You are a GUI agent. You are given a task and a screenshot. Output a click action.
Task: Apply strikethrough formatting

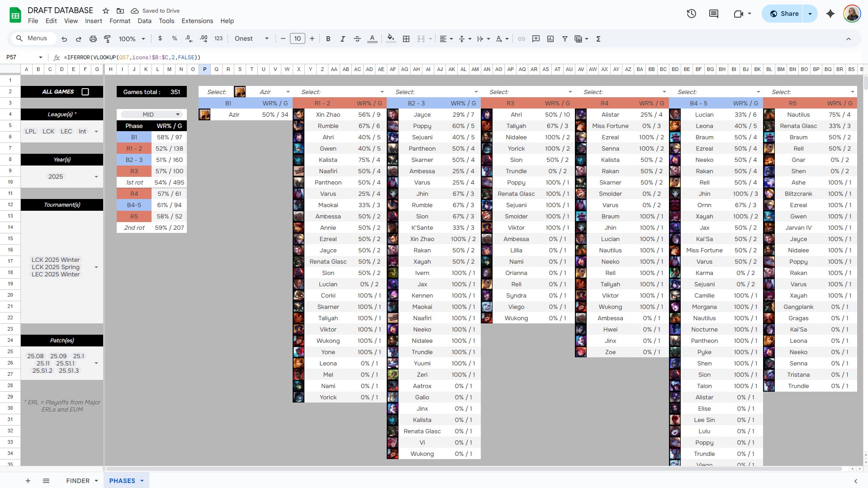357,39
